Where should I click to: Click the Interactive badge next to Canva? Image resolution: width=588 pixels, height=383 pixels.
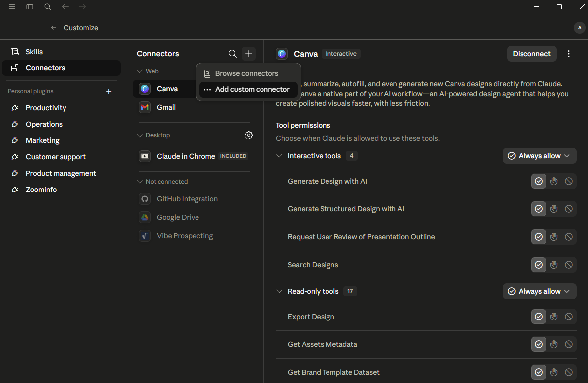341,54
